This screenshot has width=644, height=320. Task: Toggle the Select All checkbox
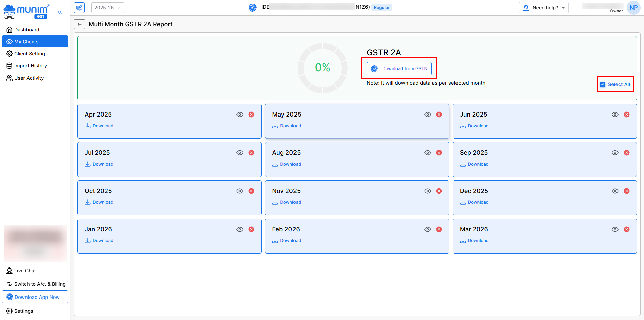pyautogui.click(x=603, y=84)
